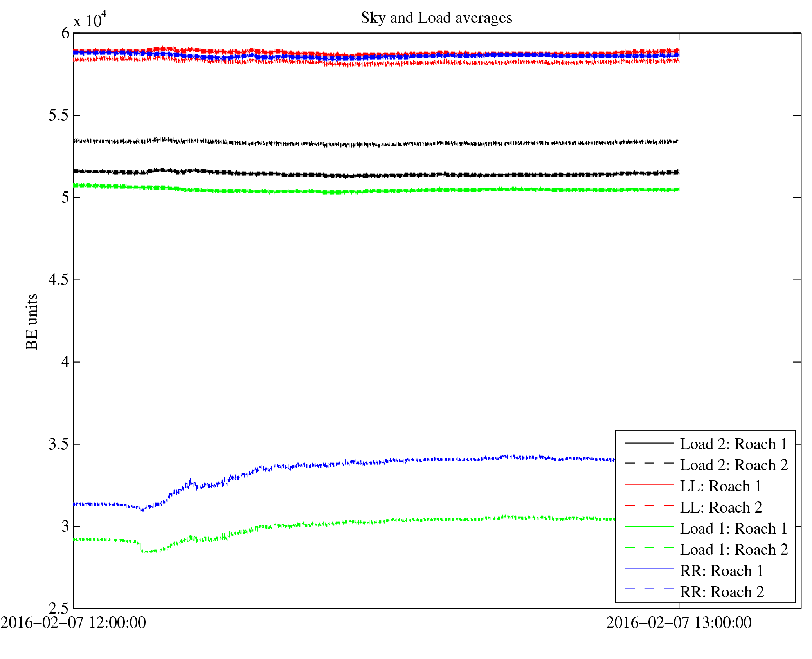Click the green dashed line sample in legend
The height and width of the screenshot is (659, 812).
tap(649, 548)
